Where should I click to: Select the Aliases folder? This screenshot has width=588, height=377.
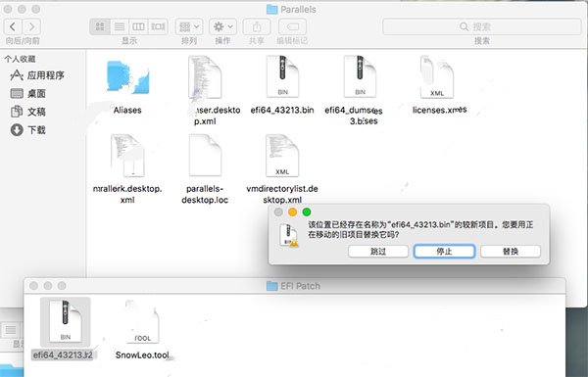point(127,77)
